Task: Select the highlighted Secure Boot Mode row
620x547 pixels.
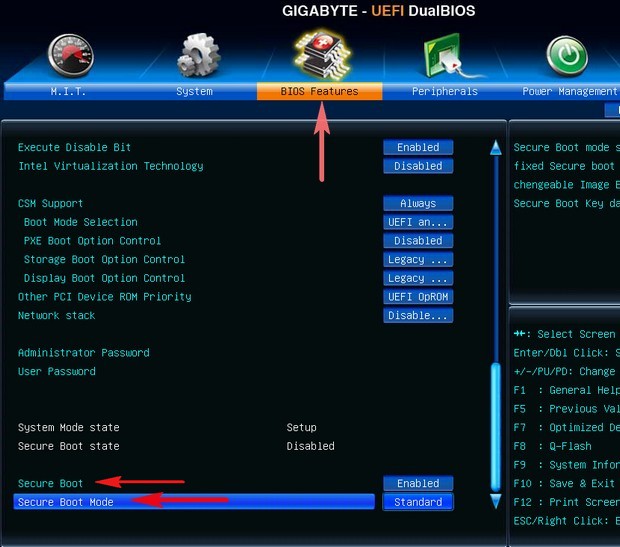Action: 194,502
